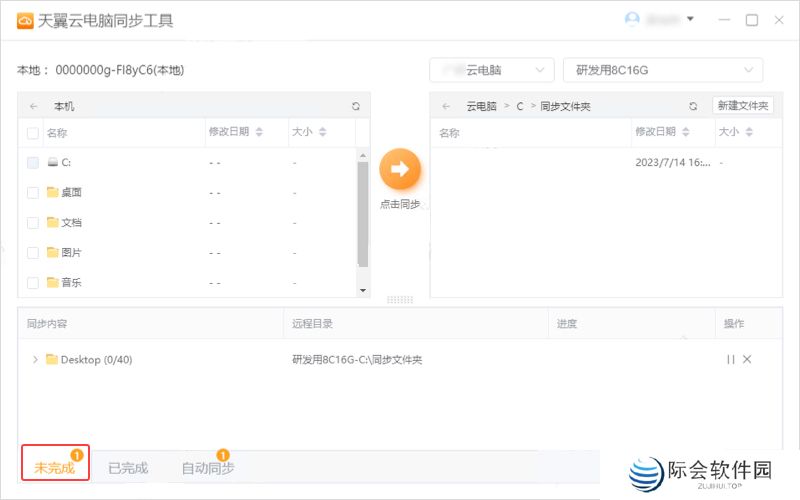Click the 同步内容 column header

point(47,323)
